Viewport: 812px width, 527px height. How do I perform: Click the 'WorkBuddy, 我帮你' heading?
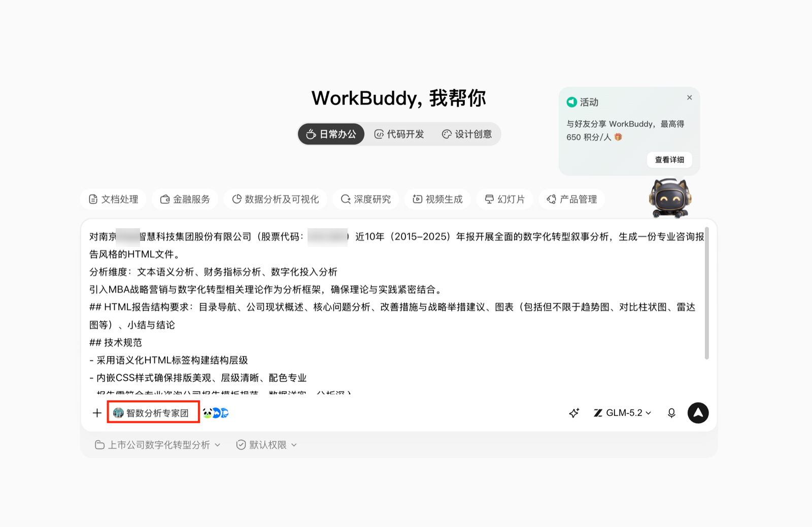coord(399,98)
